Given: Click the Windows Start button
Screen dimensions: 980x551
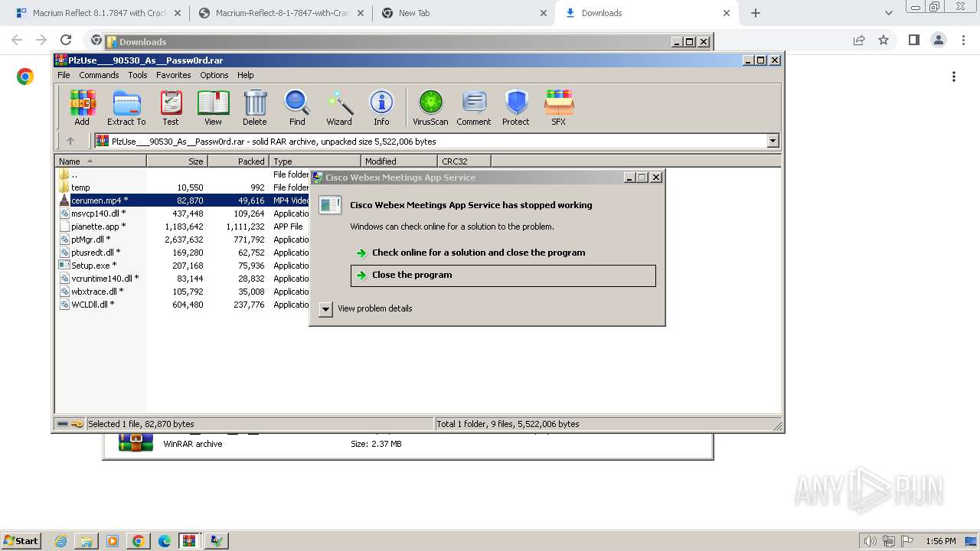Looking at the screenshot, I should [21, 540].
